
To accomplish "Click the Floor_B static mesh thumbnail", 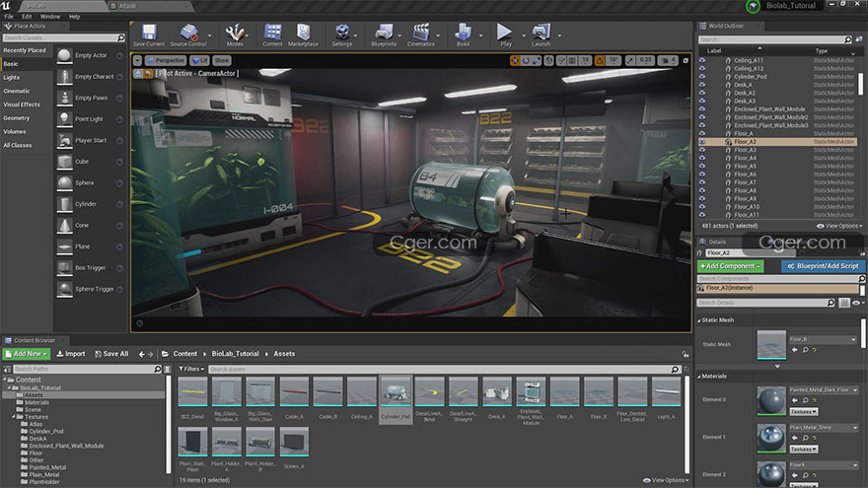I will click(x=771, y=344).
